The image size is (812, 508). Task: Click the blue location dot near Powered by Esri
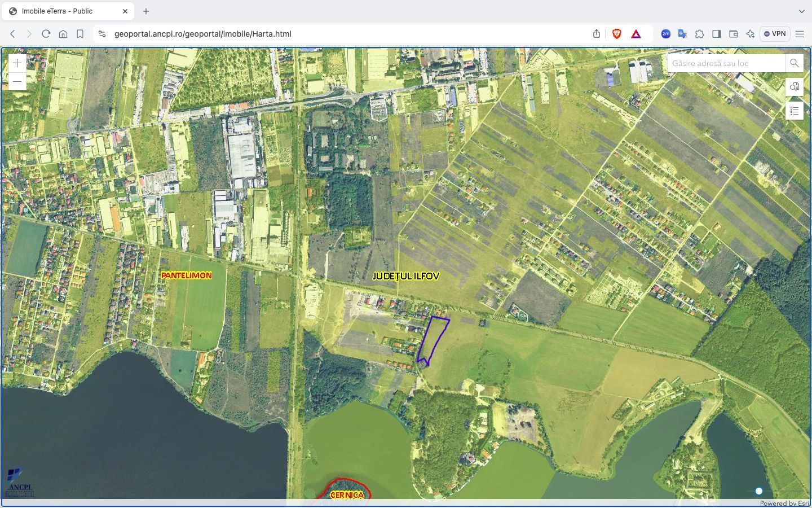coord(759,491)
